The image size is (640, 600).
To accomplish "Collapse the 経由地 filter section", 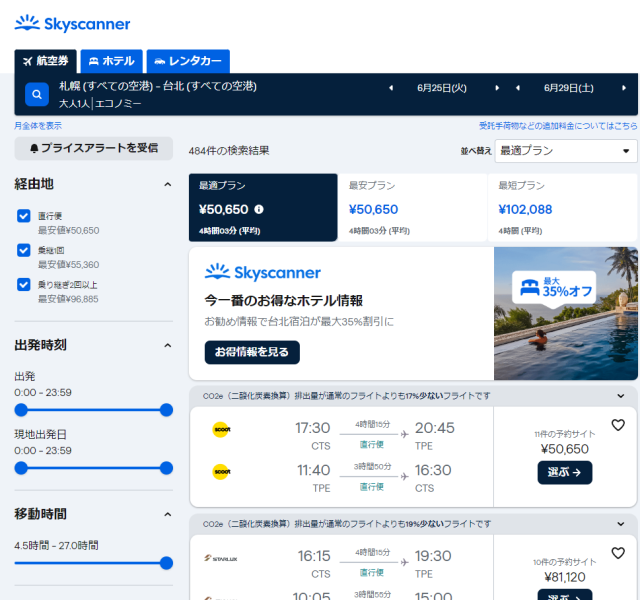I will [167, 184].
